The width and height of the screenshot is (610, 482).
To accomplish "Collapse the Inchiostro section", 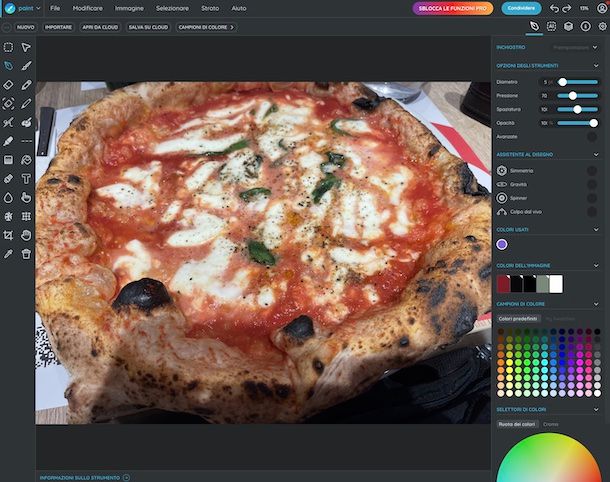I will [595, 47].
